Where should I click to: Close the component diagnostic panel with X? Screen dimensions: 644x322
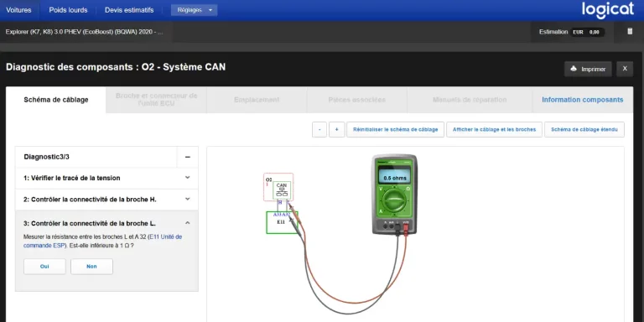[625, 69]
